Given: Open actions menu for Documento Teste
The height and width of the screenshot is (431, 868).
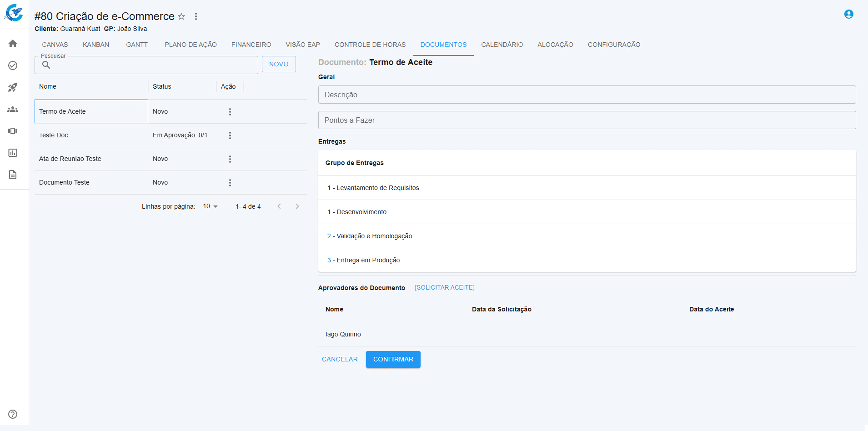Looking at the screenshot, I should (230, 182).
